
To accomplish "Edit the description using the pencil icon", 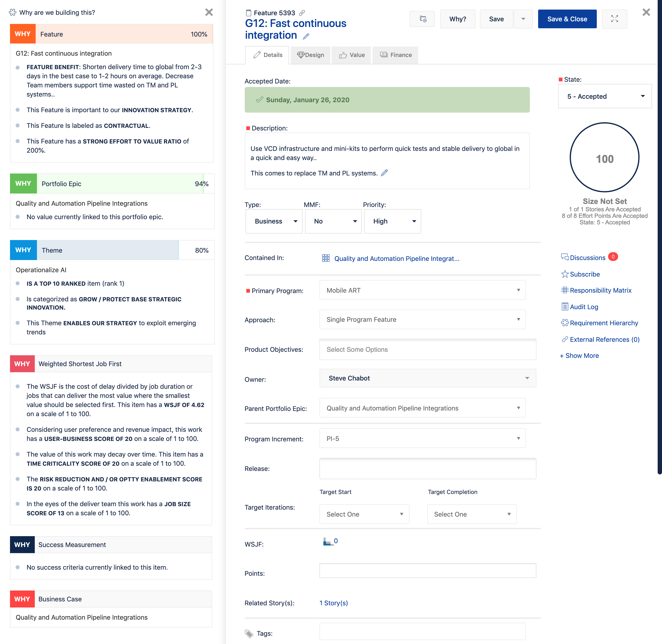I will point(384,173).
